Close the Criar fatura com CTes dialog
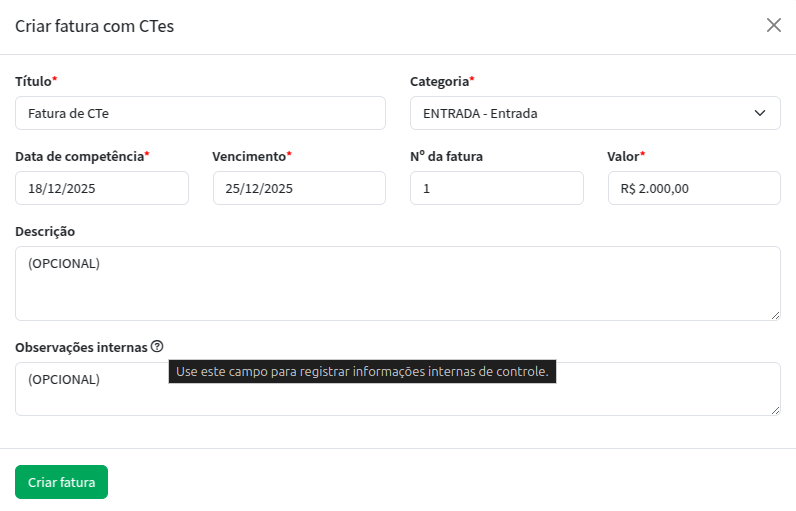Viewport: 796px width, 511px height. (x=773, y=26)
